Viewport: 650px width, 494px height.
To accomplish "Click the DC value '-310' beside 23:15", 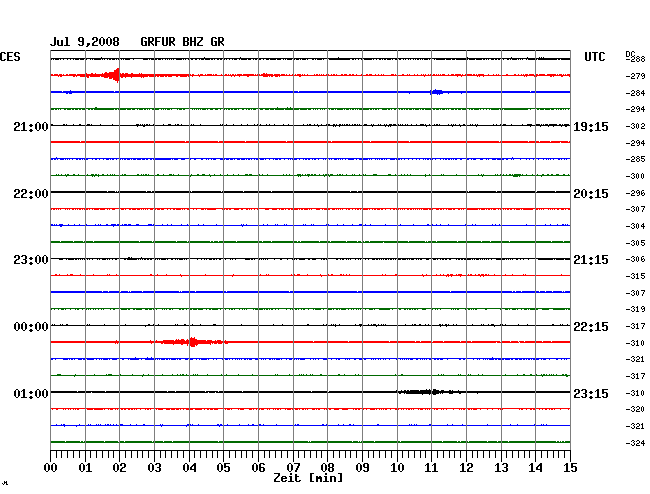I will click(636, 393).
